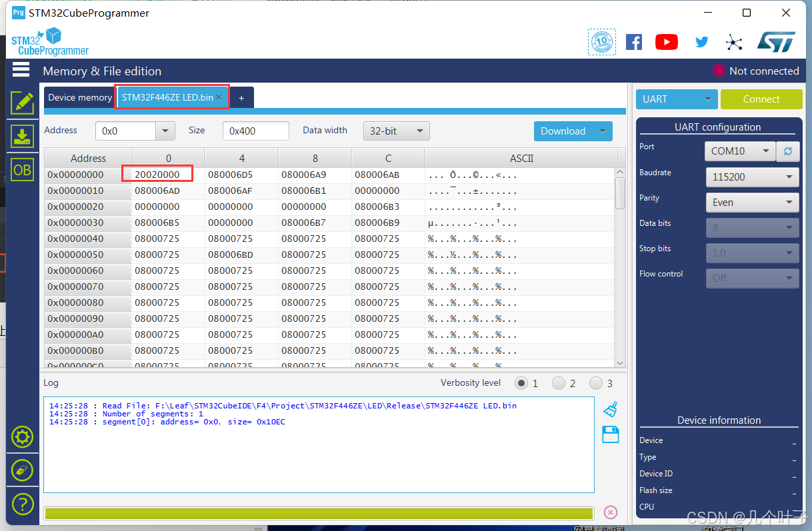Screen dimensions: 812x531
Task: Open the YouTube icon in header
Action: (x=667, y=42)
